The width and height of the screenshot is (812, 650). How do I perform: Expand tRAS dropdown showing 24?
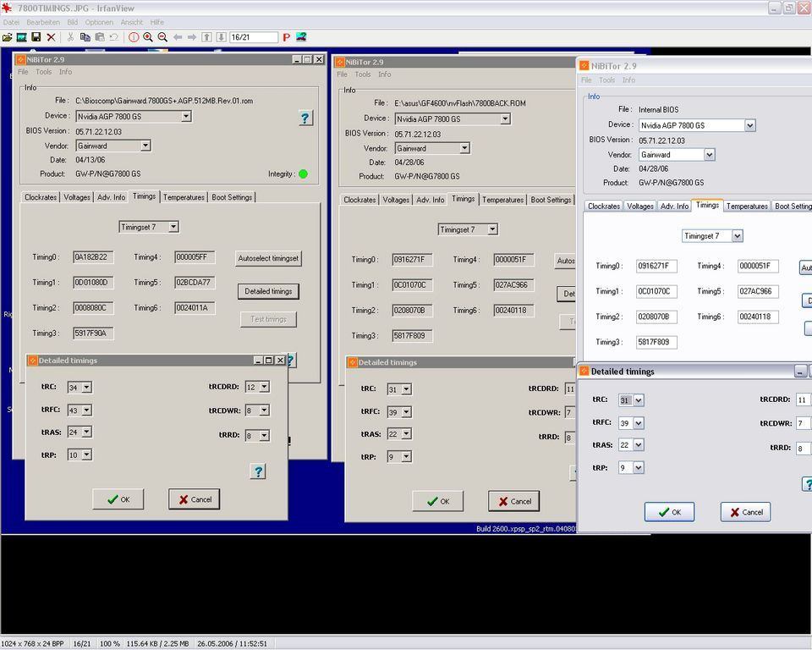coord(86,432)
